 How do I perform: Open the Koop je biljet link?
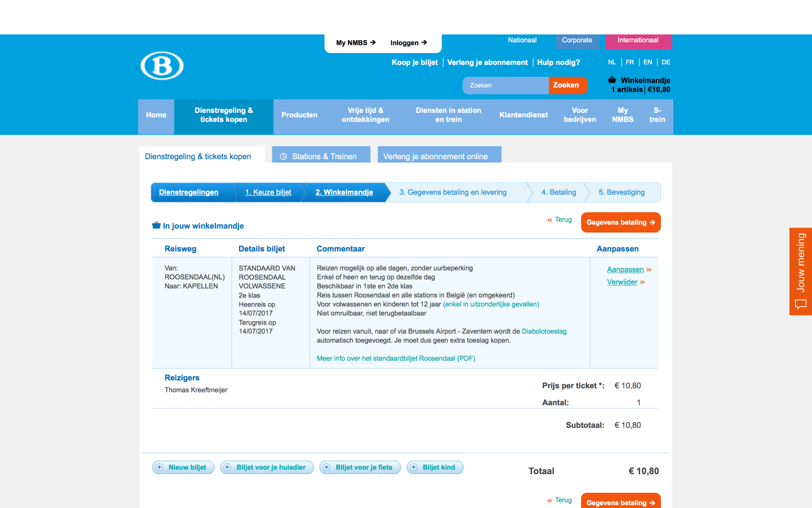[x=415, y=63]
